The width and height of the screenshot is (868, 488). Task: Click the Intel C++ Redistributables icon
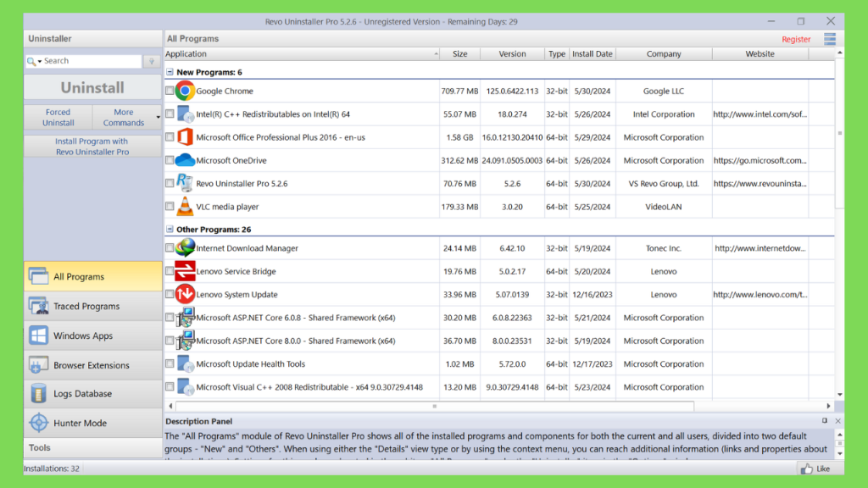185,114
